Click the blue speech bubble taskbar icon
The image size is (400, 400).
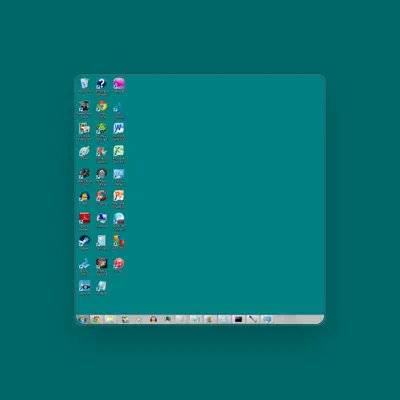267,319
